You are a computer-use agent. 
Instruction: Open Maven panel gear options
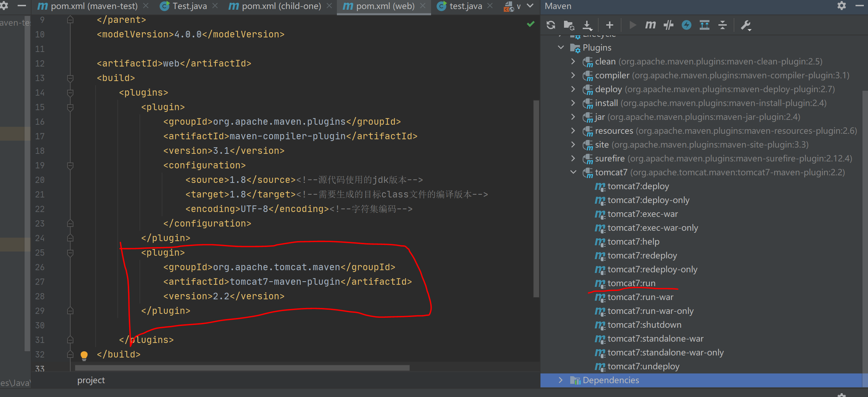click(x=841, y=6)
